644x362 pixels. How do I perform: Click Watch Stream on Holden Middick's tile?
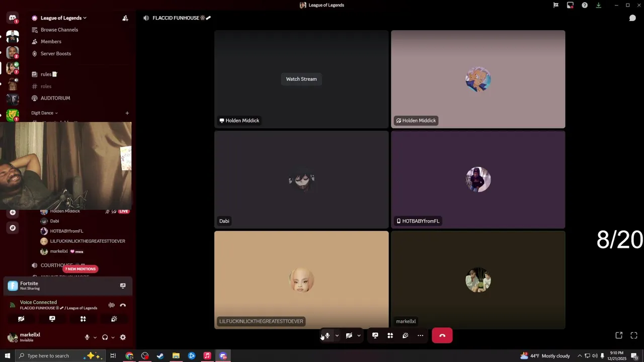click(x=301, y=79)
